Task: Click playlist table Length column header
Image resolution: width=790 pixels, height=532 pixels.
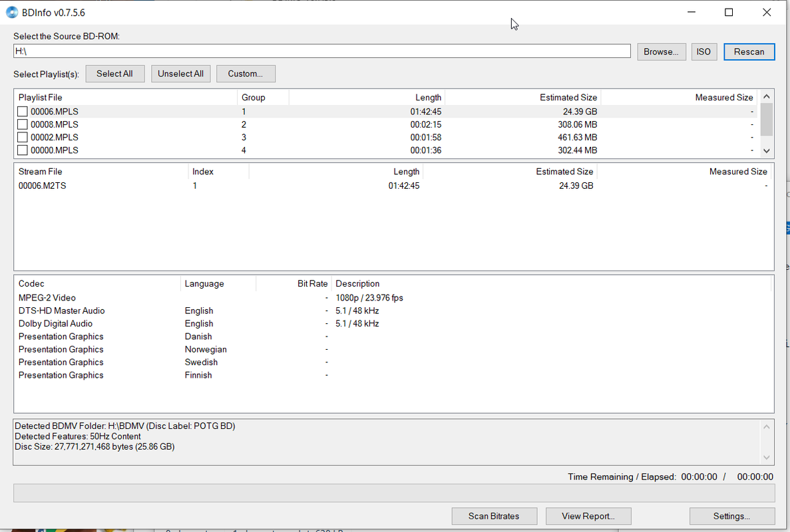Action: tap(367, 97)
